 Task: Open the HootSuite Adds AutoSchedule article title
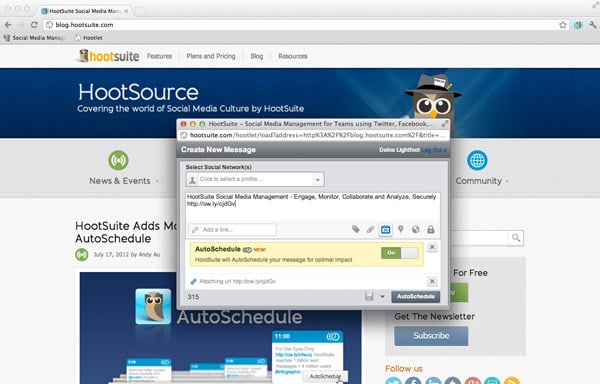pos(126,232)
